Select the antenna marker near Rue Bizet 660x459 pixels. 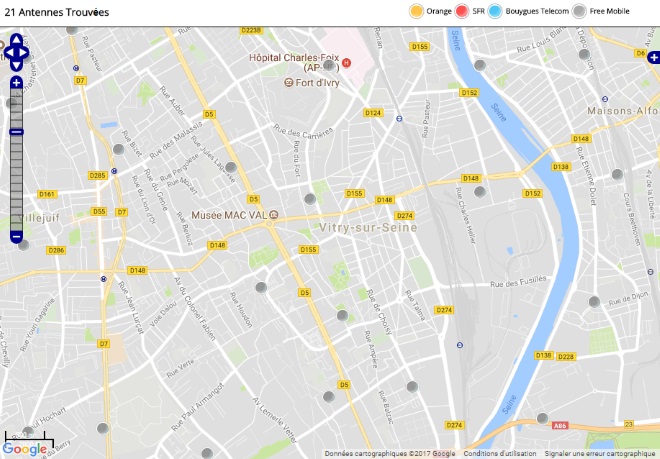click(119, 149)
